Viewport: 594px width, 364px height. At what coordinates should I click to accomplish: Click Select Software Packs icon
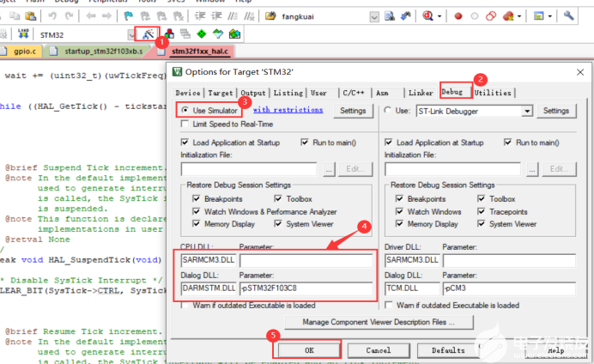tap(218, 34)
